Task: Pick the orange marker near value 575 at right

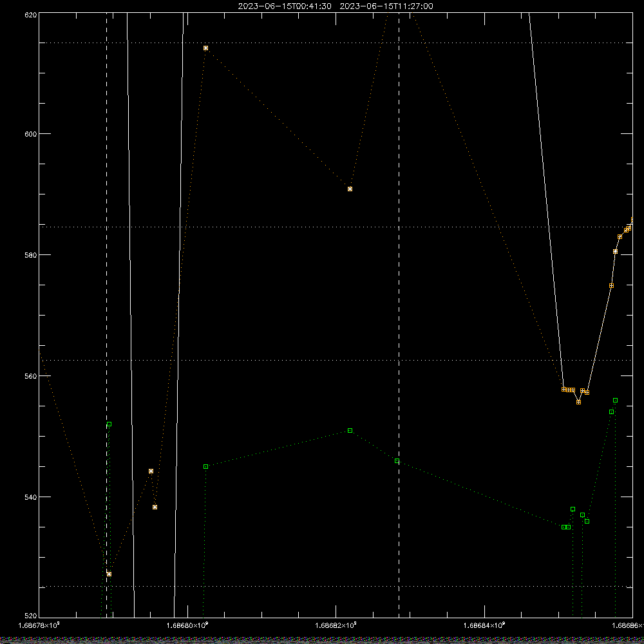Action: [612, 285]
